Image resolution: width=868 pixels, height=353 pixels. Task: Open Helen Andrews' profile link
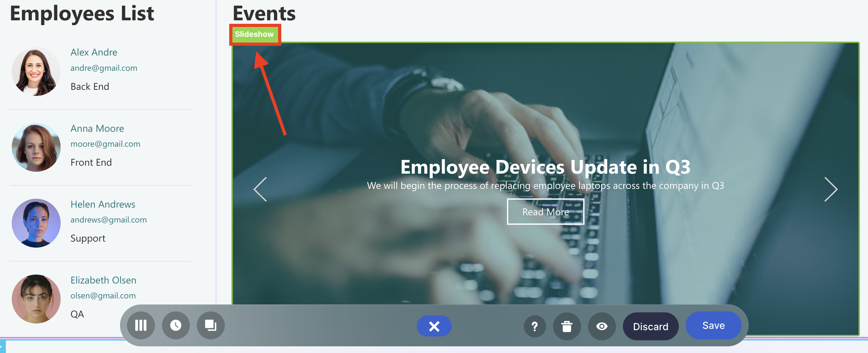point(103,204)
